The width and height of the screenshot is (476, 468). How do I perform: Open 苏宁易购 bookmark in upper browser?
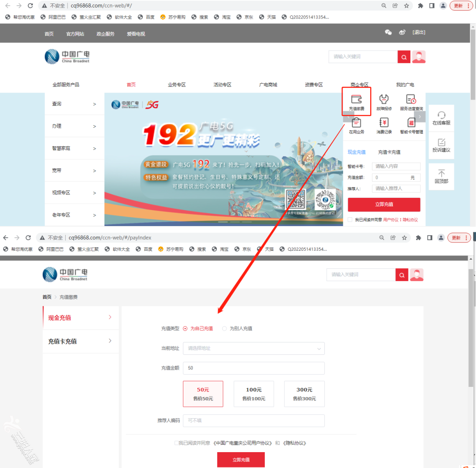tap(173, 17)
